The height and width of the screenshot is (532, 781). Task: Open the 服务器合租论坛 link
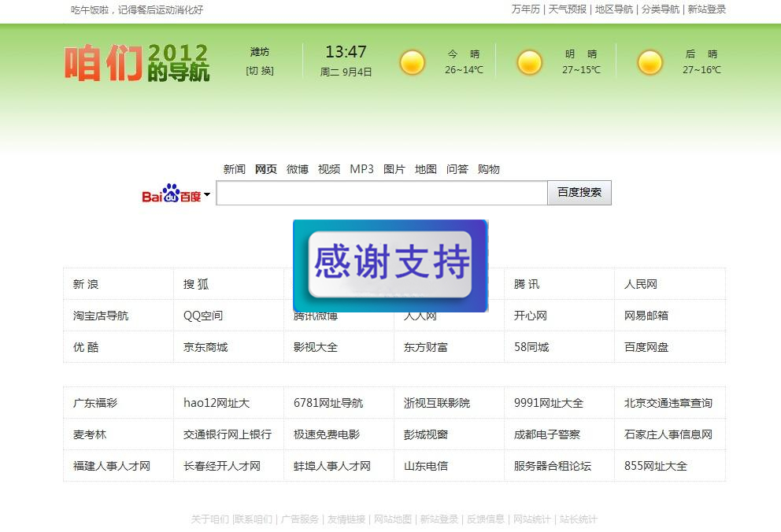tap(553, 466)
